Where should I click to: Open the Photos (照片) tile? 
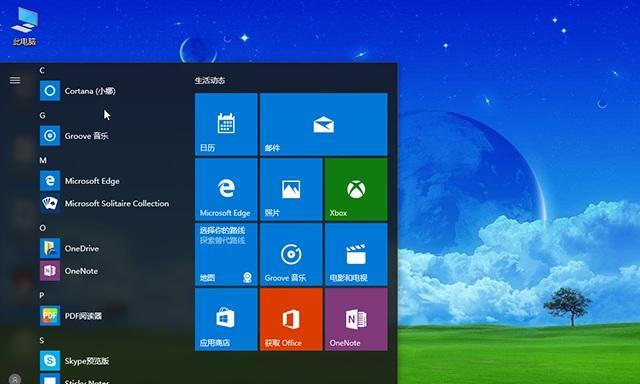pos(291,189)
